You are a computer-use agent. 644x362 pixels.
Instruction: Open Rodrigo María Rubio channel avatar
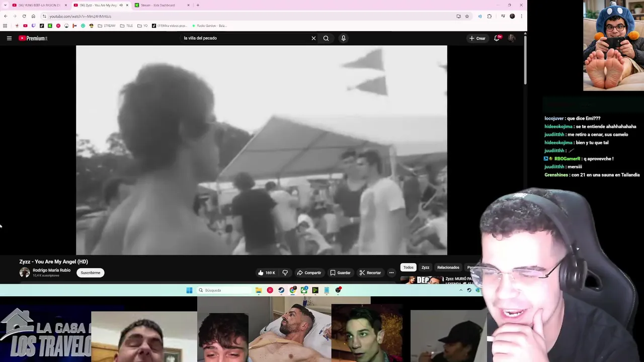[x=25, y=273]
